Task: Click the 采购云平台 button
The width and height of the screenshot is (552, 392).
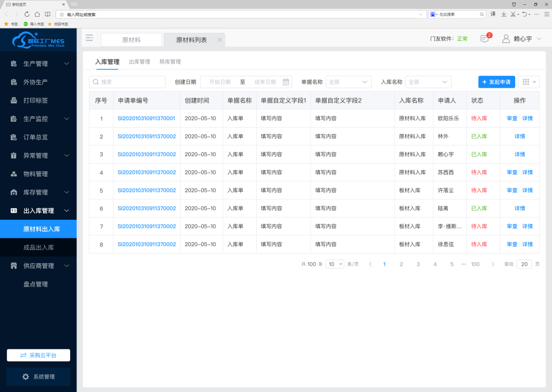Action: pos(38,355)
